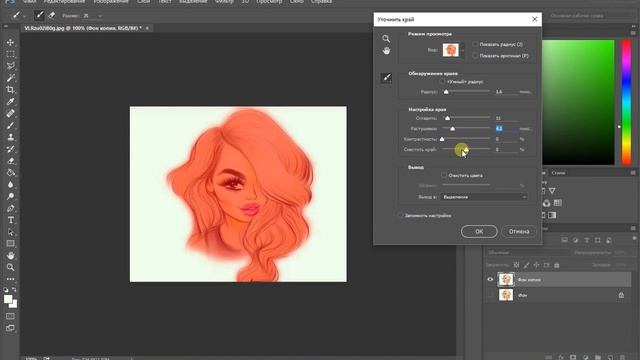
Task: Click the vertical hue spectrum bar
Action: (x=627, y=102)
